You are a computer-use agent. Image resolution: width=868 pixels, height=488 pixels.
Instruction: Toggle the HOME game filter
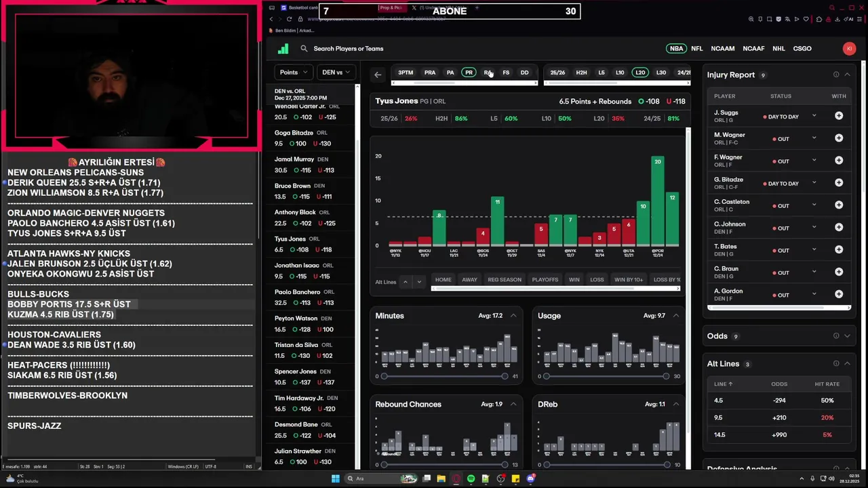pos(443,279)
